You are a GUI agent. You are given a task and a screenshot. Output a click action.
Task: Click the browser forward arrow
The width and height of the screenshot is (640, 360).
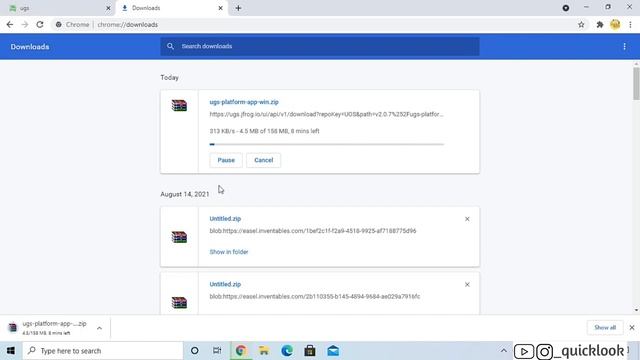tap(25, 25)
